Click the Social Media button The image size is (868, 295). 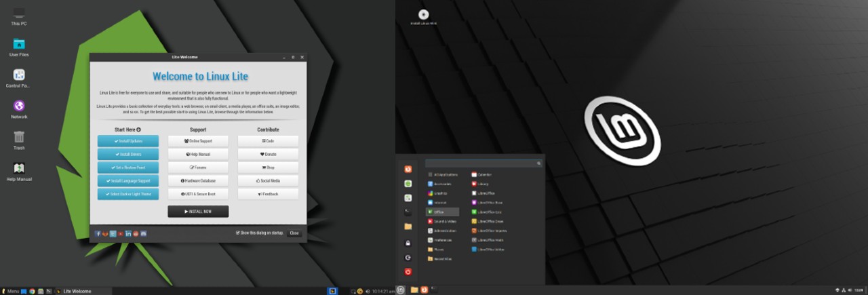click(268, 180)
